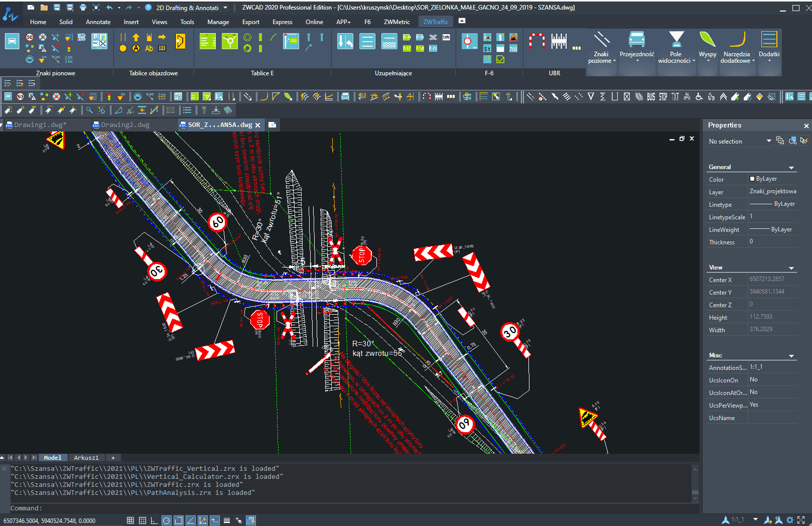Click the Print icon in quick access bar

coord(83,8)
